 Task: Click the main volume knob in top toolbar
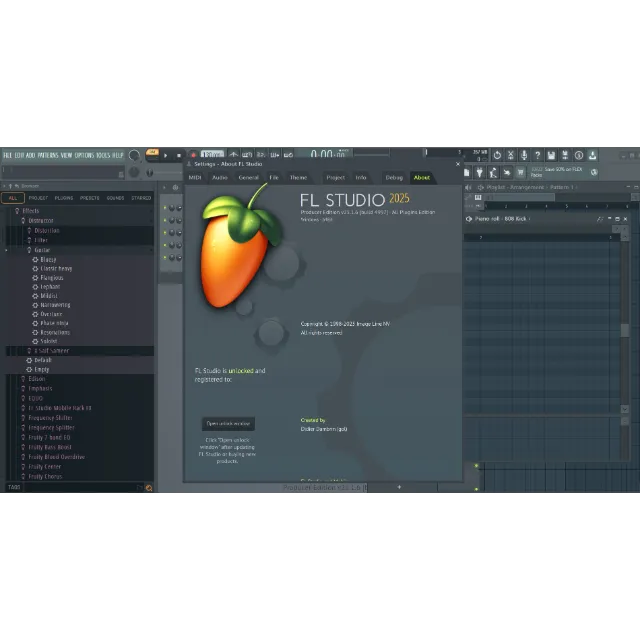tap(134, 155)
